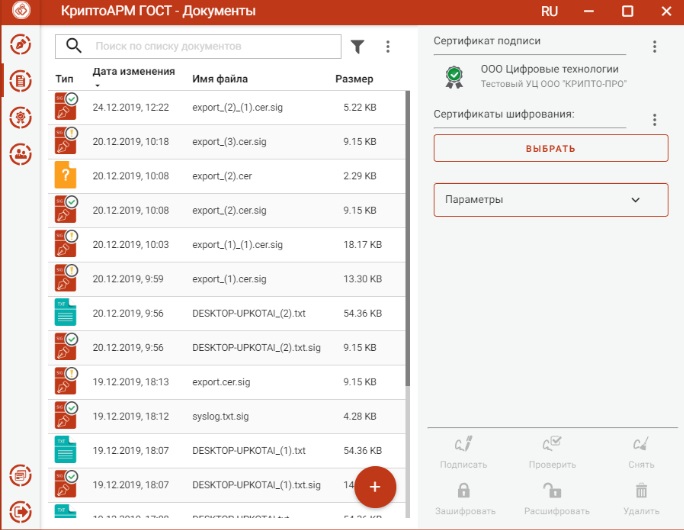Open document list three-dot menu
The height and width of the screenshot is (530, 684).
pos(388,46)
